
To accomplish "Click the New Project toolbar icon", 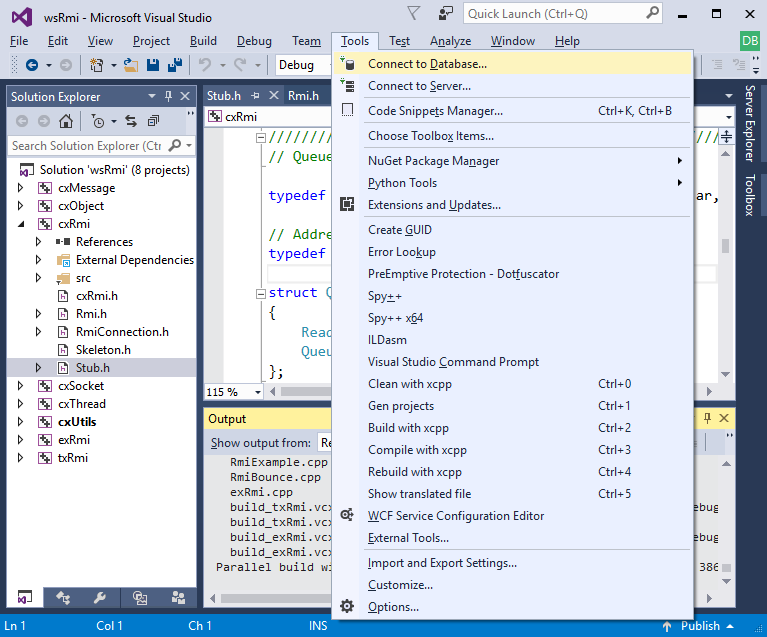I will tap(96, 65).
